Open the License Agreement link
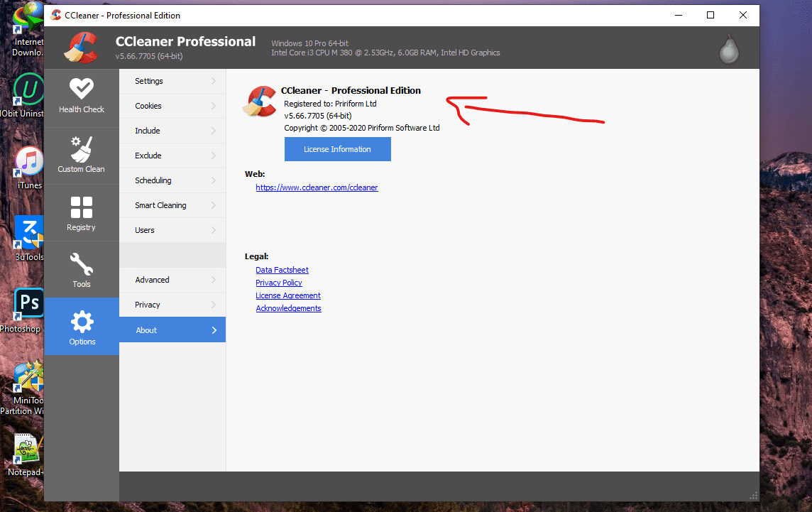 click(x=288, y=295)
